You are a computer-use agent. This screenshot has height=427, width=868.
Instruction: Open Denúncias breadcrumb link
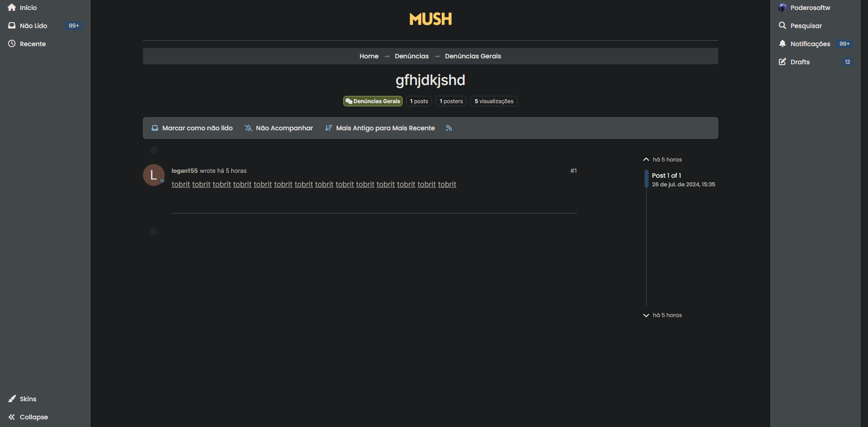[x=412, y=56]
